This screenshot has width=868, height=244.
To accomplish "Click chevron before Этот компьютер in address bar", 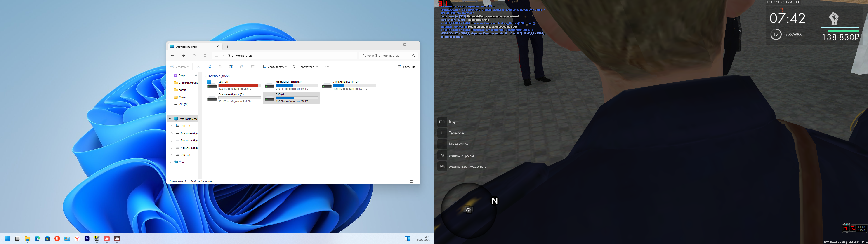I will [223, 56].
